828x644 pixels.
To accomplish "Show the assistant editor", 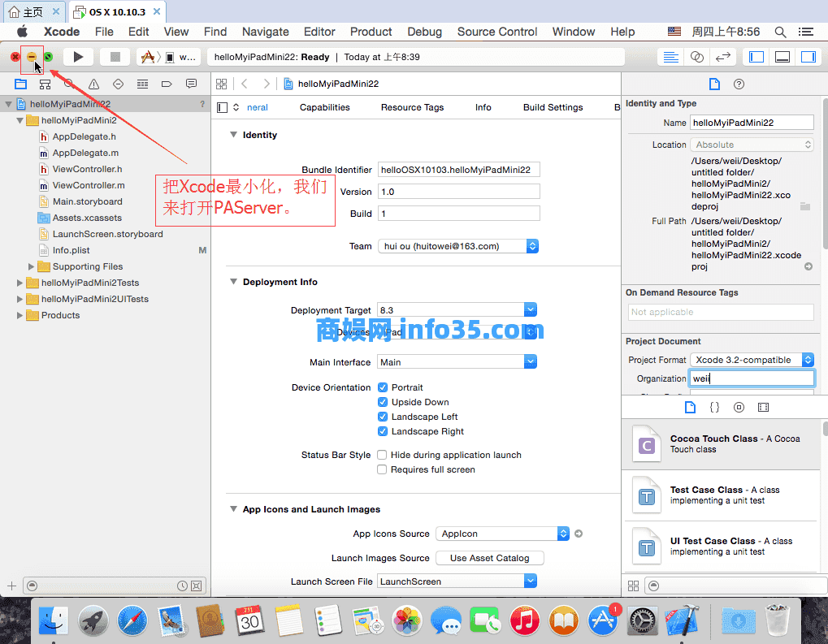I will (697, 57).
